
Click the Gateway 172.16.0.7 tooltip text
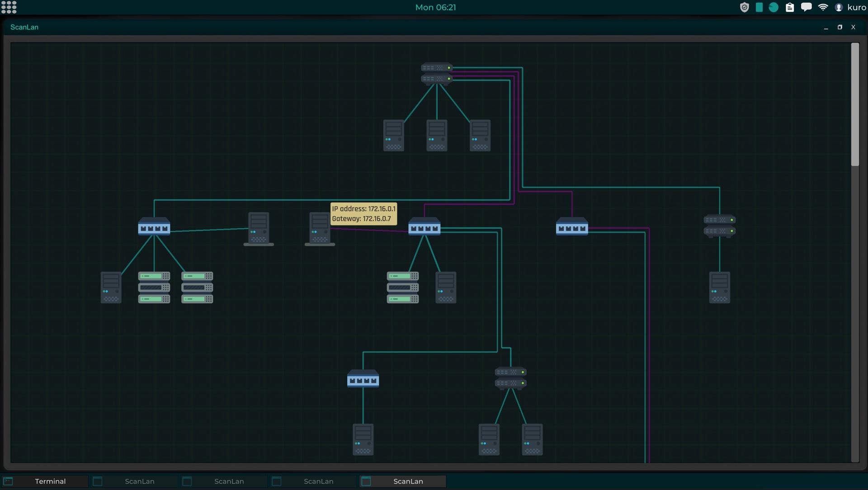click(362, 219)
